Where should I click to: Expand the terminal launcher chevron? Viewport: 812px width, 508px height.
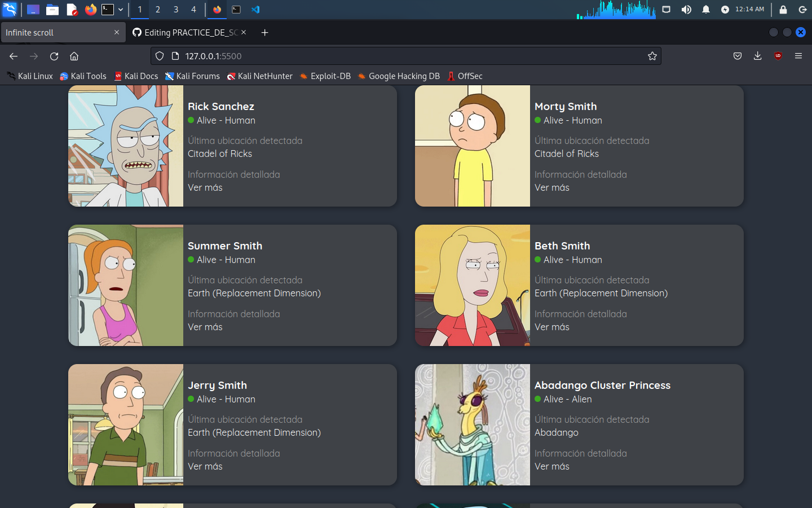(120, 10)
